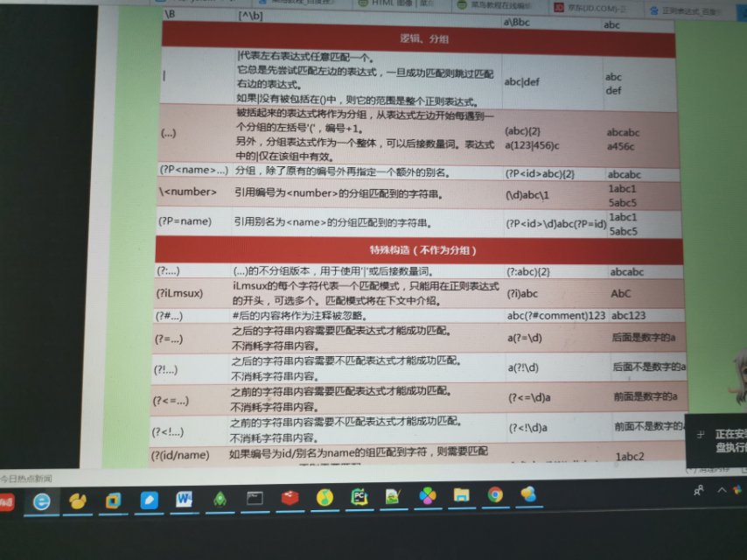Switch to the HTML 图像 browser tab
This screenshot has height=560, width=747.
[396, 3]
